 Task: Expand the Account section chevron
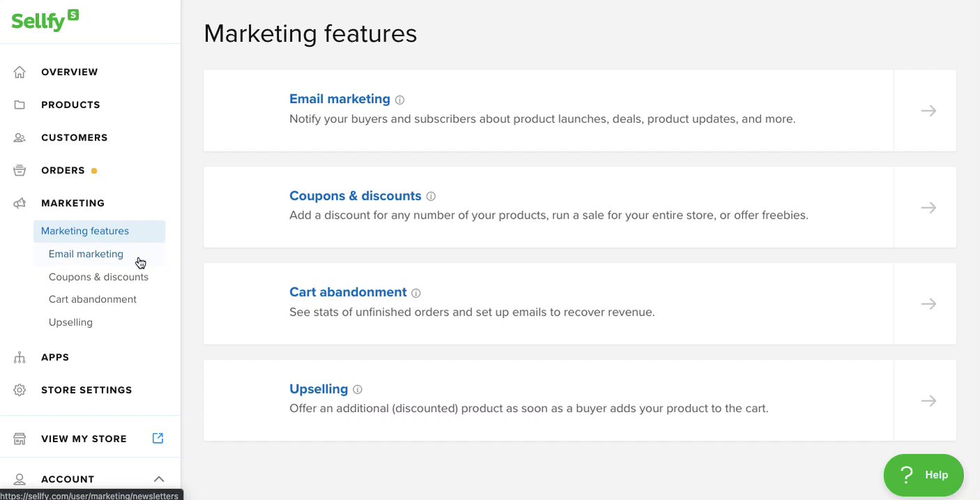pos(159,479)
